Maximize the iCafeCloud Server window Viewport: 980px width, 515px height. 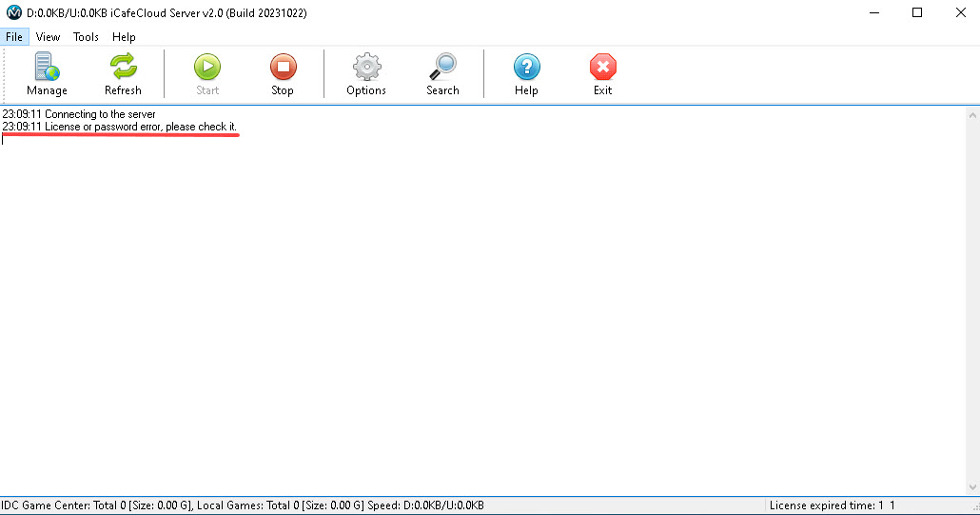(917, 13)
